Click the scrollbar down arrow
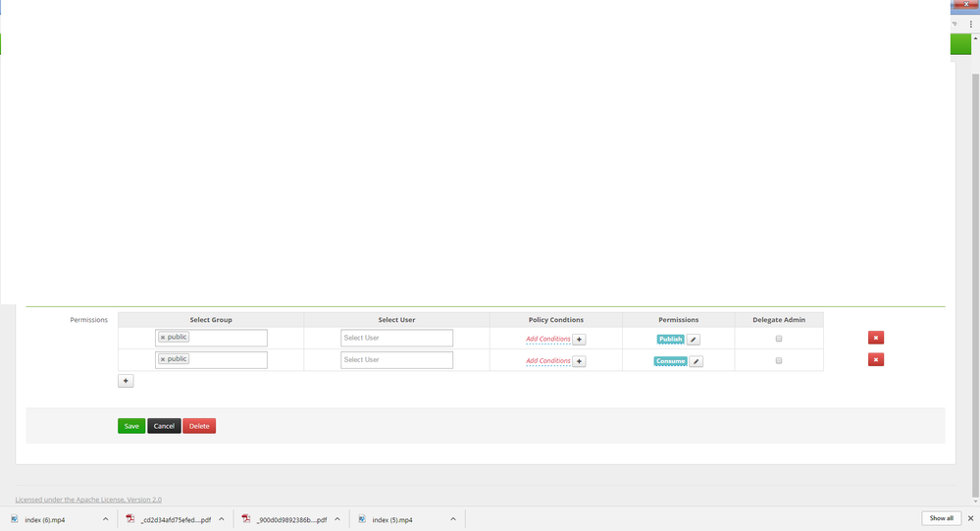The image size is (980, 531). (x=975, y=502)
